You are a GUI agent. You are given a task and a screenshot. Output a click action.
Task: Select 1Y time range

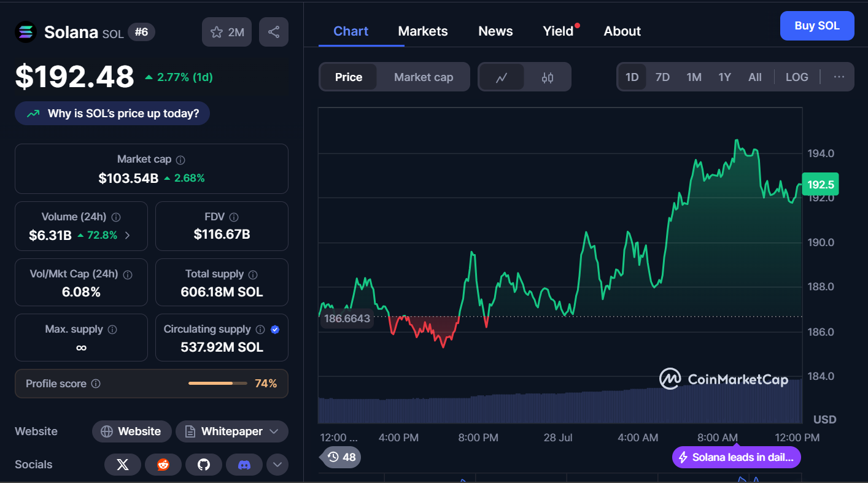tap(725, 77)
